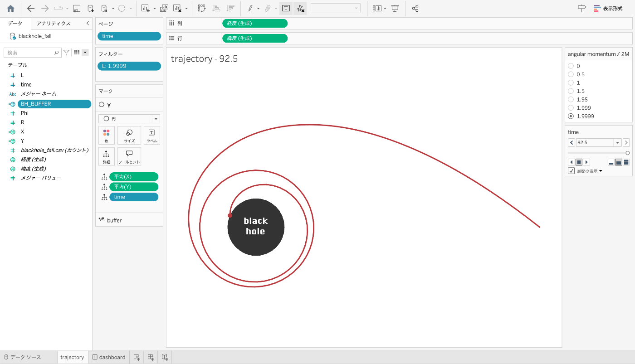The width and height of the screenshot is (635, 364).
Task: Stop the time animation playback
Action: pyautogui.click(x=579, y=162)
